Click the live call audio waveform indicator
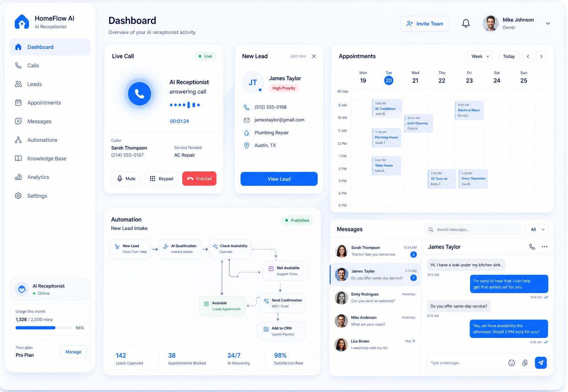 click(x=185, y=105)
